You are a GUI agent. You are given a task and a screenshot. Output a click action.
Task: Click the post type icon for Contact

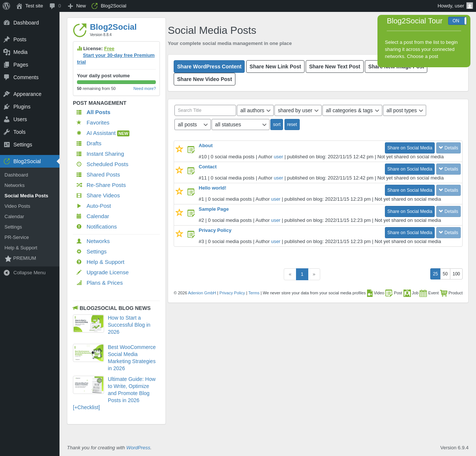point(191,171)
